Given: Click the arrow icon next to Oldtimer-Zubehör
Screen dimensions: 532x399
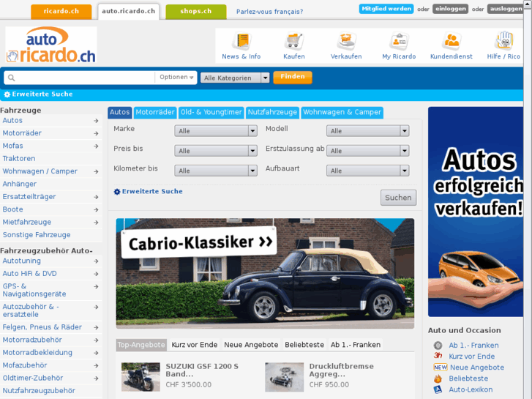Looking at the screenshot, I should tap(96, 379).
